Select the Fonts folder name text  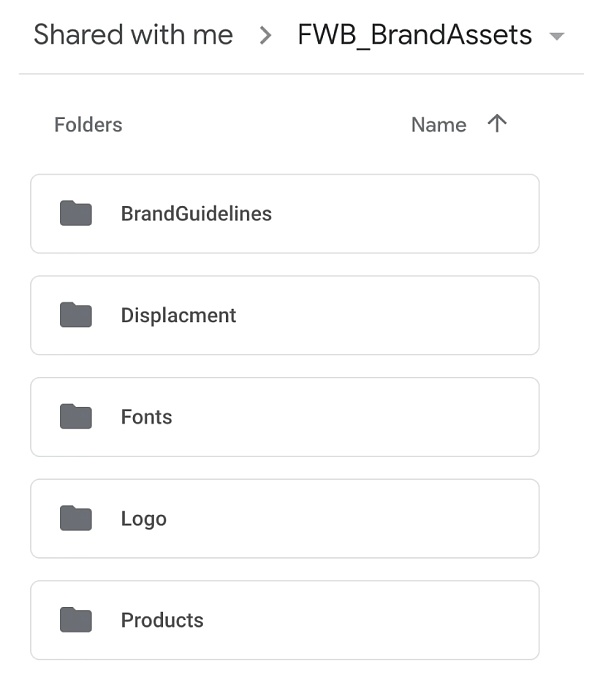146,418
